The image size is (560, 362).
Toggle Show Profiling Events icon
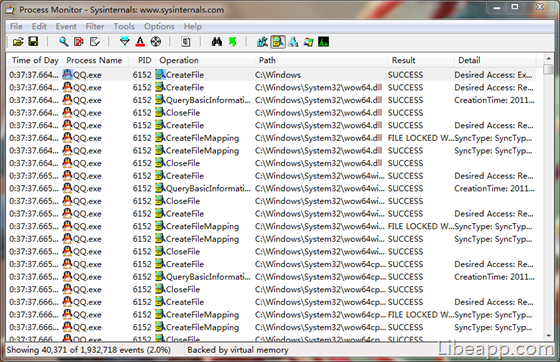coord(324,42)
